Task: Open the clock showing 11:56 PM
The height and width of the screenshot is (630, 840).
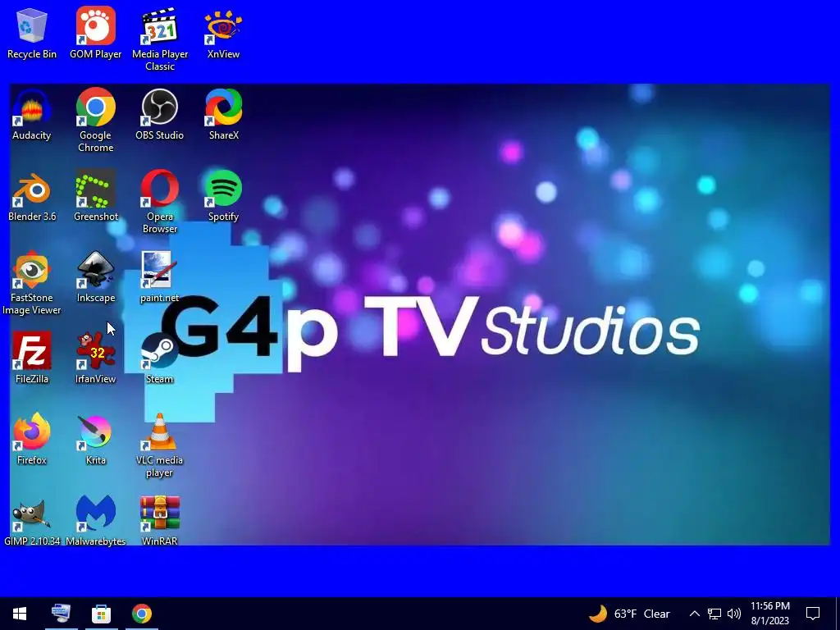Action: coord(769,614)
